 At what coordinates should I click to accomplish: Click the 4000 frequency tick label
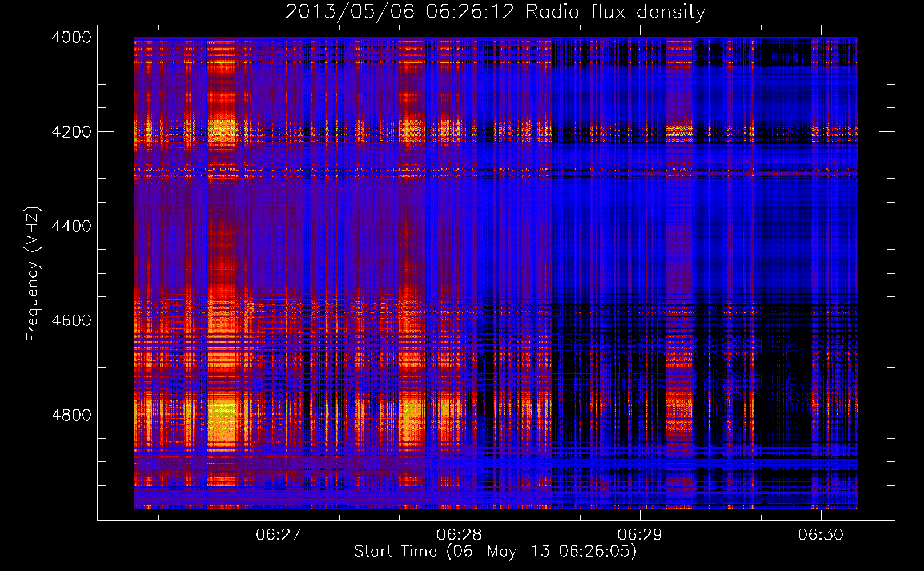click(x=71, y=37)
